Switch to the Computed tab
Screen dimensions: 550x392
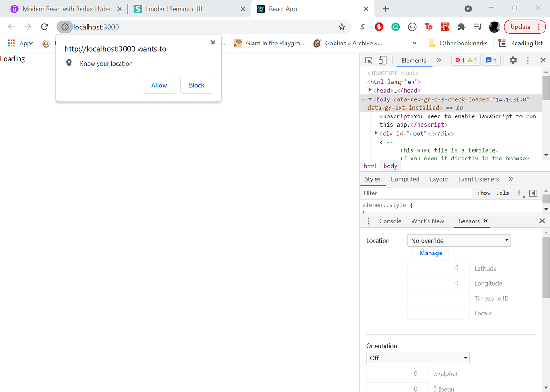(405, 179)
